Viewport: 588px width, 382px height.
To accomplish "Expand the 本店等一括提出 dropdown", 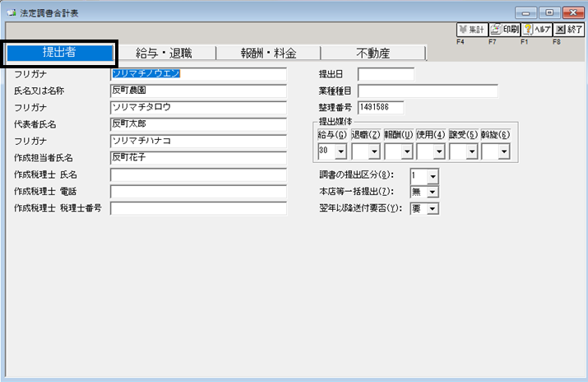I will (433, 192).
